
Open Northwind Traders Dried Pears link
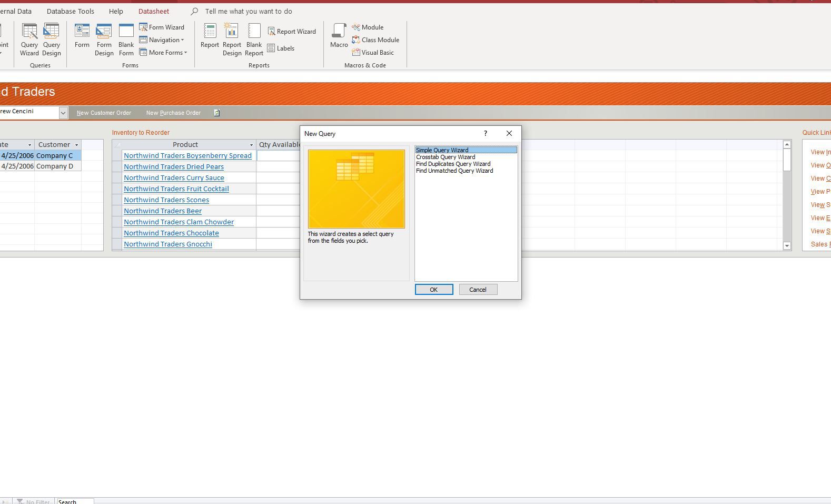tap(174, 166)
